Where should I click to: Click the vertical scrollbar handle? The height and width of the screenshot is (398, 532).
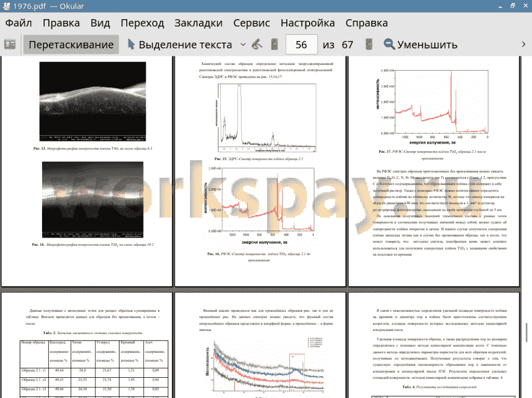click(x=526, y=333)
